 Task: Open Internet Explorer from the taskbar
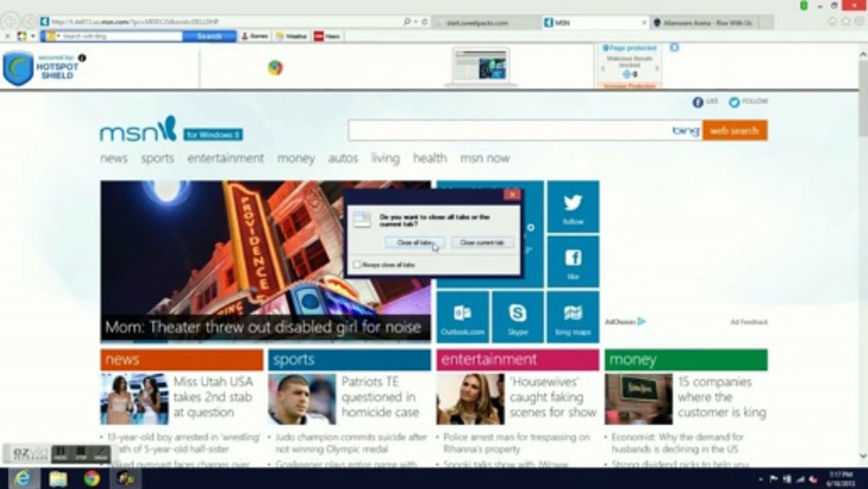click(22, 479)
